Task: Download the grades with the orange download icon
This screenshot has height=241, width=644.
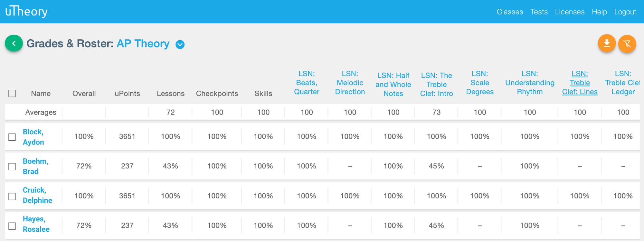Action: [607, 43]
